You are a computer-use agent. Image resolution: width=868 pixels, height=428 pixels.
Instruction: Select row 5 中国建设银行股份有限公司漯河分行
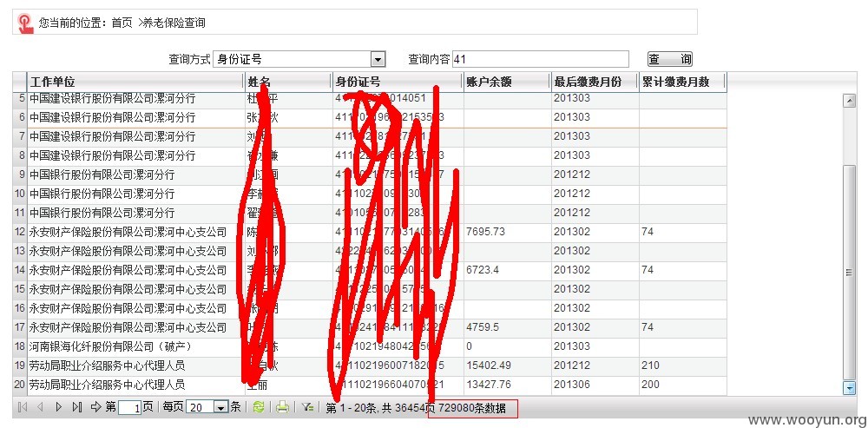[x=370, y=99]
